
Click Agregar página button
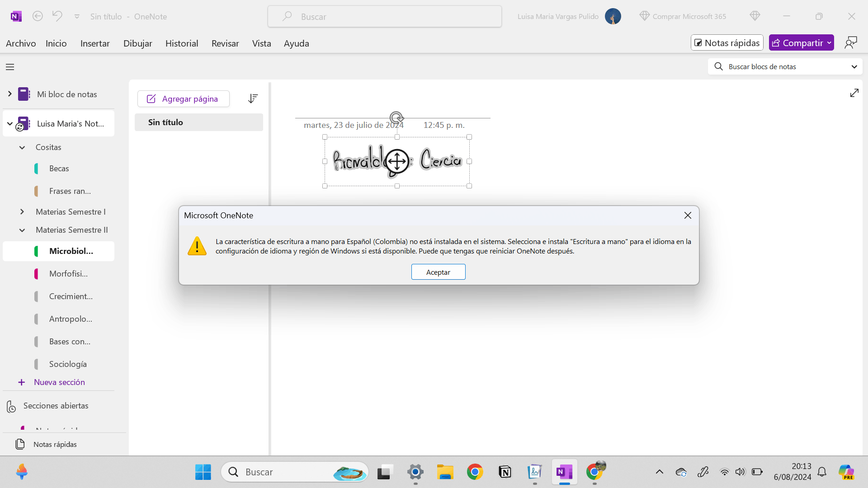click(183, 99)
